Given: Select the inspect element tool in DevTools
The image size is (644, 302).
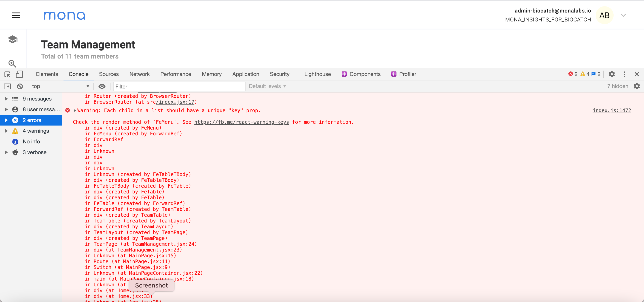Looking at the screenshot, I should point(7,74).
